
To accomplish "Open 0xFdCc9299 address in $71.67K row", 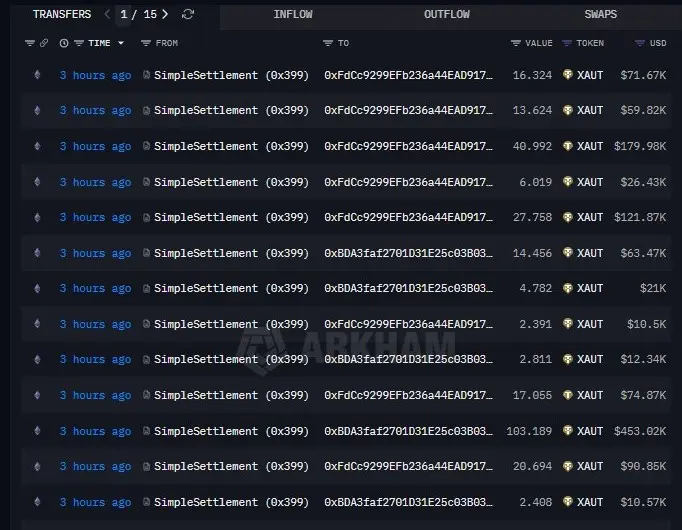I will pos(408,75).
